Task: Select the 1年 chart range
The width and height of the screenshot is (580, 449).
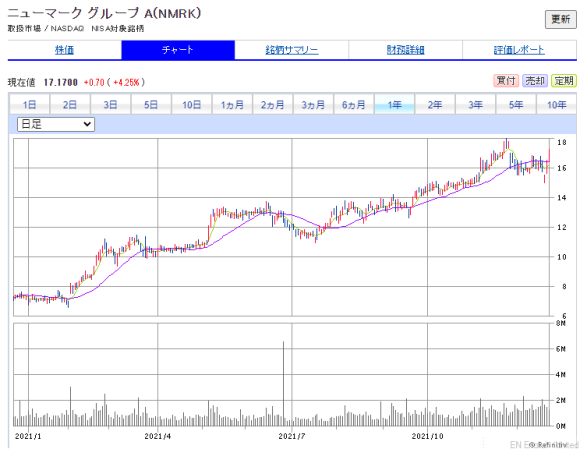Action: click(394, 105)
